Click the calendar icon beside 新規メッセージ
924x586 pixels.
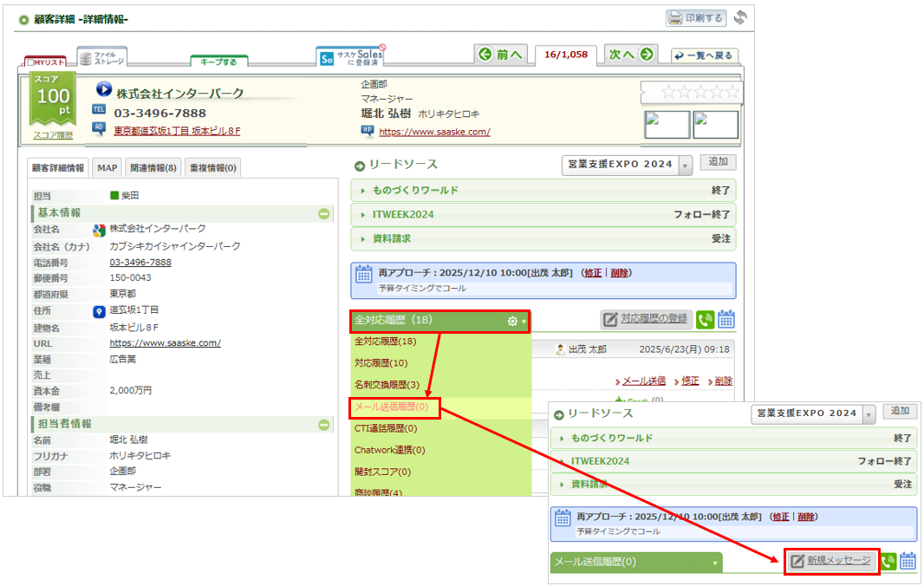(x=908, y=561)
